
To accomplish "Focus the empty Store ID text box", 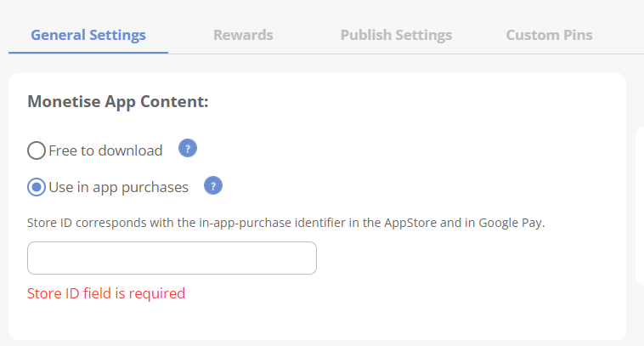I will point(172,258).
